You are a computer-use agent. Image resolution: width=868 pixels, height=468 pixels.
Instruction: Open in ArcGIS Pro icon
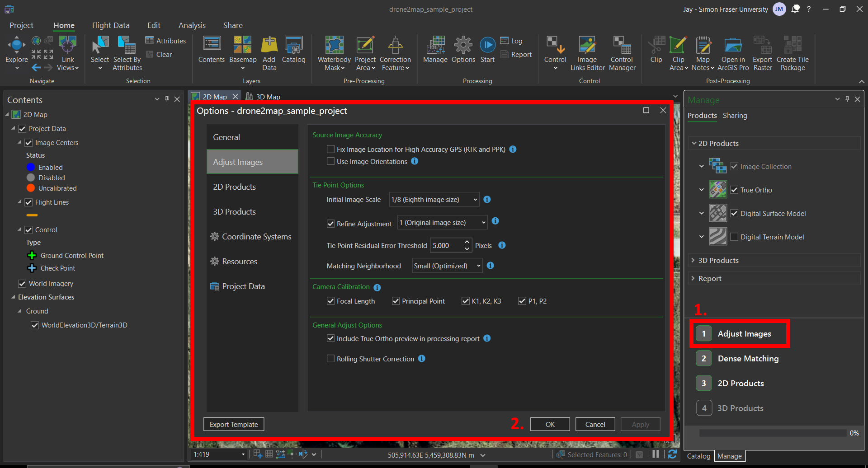tap(733, 46)
